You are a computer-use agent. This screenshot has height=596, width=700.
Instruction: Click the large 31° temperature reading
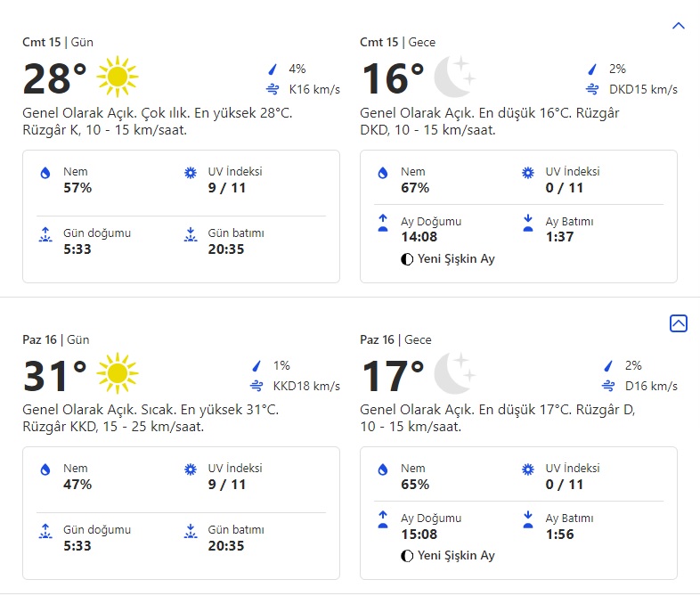click(54, 376)
